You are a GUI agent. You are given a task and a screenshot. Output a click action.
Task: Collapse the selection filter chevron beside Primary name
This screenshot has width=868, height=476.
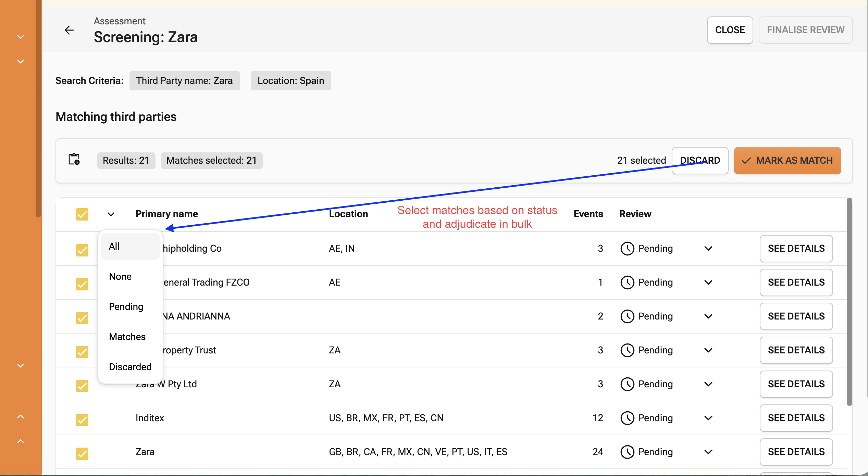pos(111,214)
